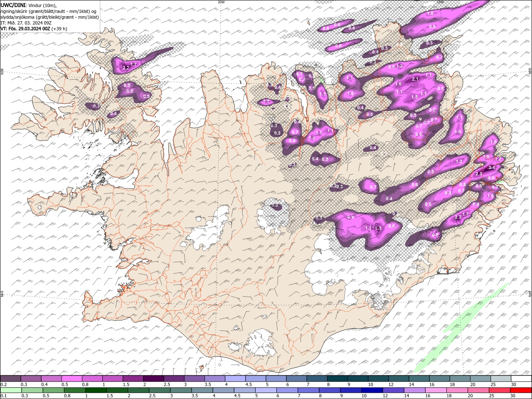Pick the darkest purple 2–2.5 swatch in the upper legend
The width and height of the screenshot is (532, 399).
[x=153, y=379]
